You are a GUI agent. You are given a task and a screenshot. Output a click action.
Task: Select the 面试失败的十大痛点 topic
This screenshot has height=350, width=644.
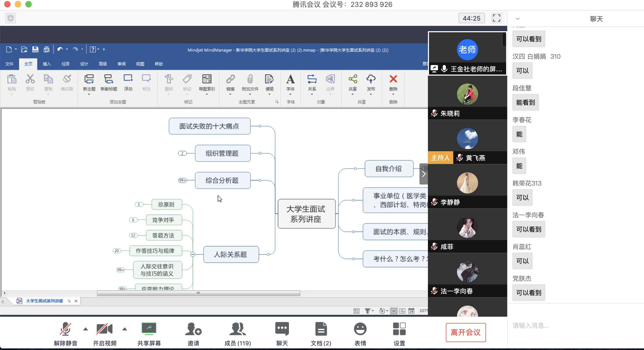[209, 126]
